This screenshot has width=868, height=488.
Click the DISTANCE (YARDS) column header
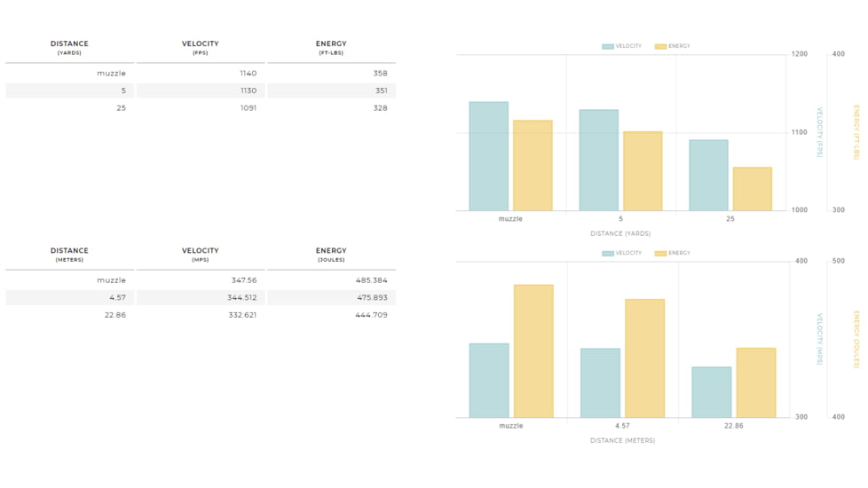tap(69, 47)
